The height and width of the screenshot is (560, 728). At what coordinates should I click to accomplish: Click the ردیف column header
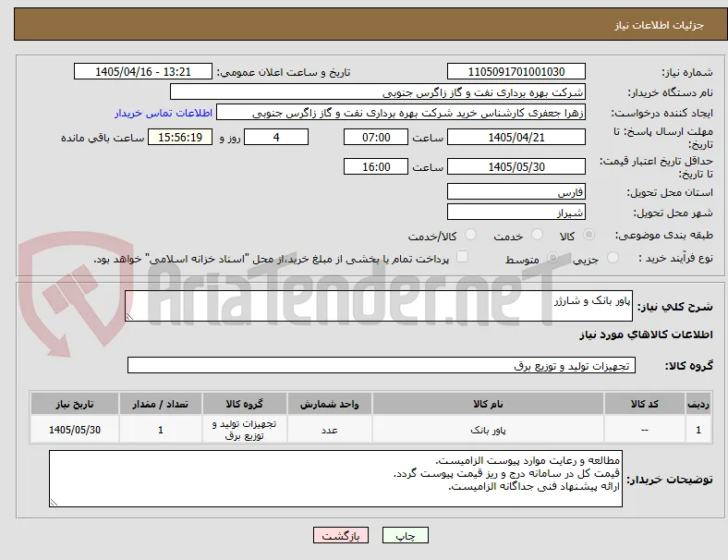coord(698,404)
